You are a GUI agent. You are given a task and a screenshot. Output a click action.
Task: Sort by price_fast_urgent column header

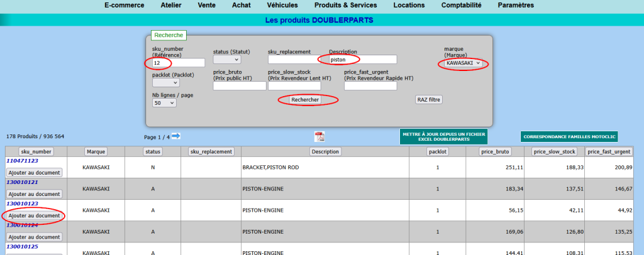pyautogui.click(x=609, y=152)
